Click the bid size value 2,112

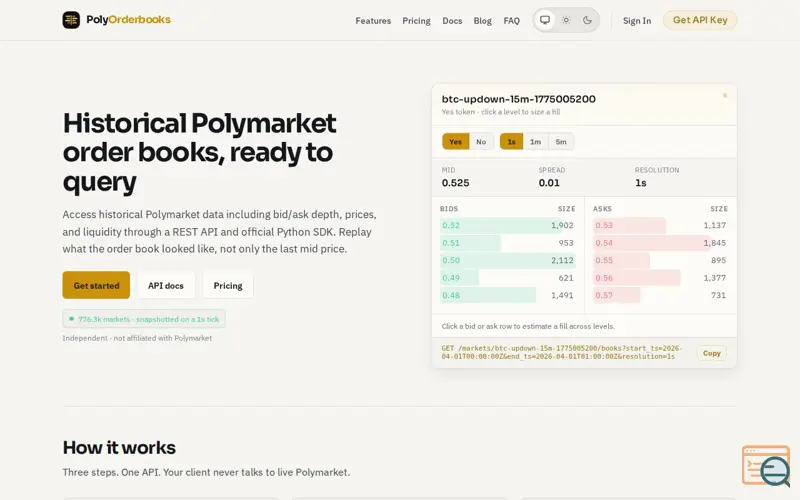562,260
